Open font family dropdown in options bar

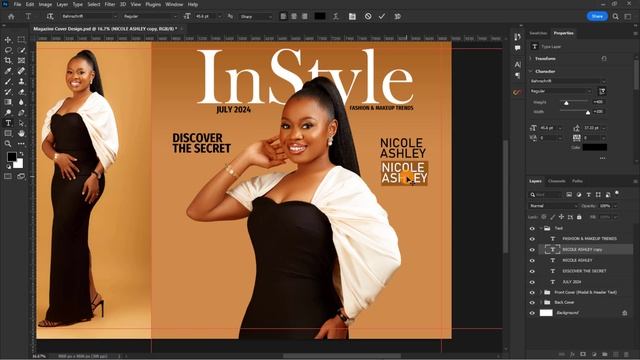click(x=89, y=16)
